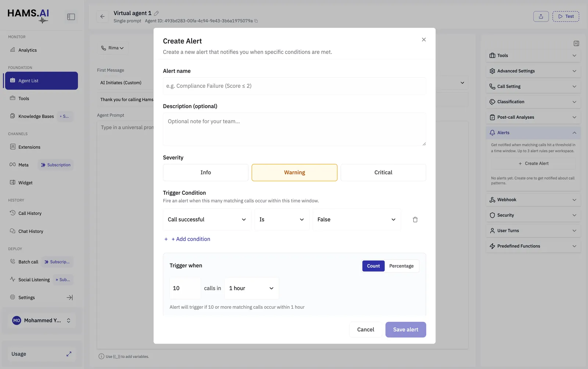Screen dimensions: 588x369
Task: Open the Call successful condition dropdown
Action: (x=207, y=219)
